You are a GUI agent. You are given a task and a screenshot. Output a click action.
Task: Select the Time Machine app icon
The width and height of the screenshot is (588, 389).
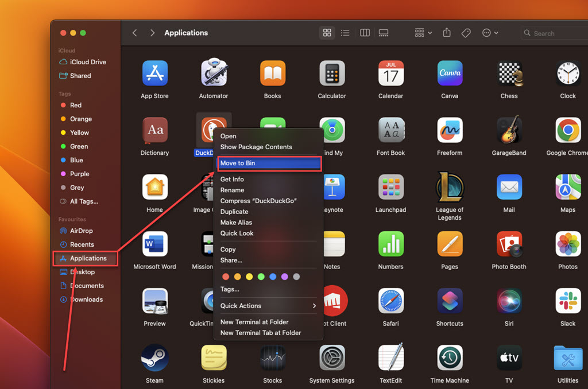(x=450, y=358)
